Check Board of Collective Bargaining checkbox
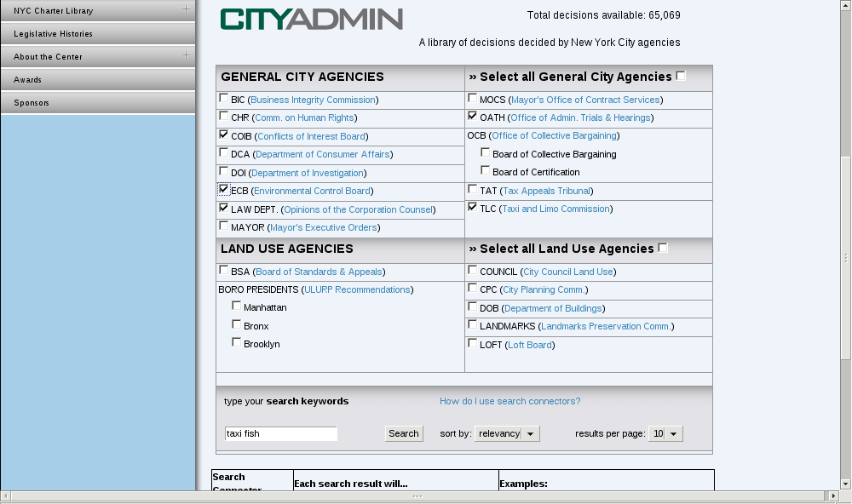This screenshot has width=852, height=504. click(x=486, y=152)
